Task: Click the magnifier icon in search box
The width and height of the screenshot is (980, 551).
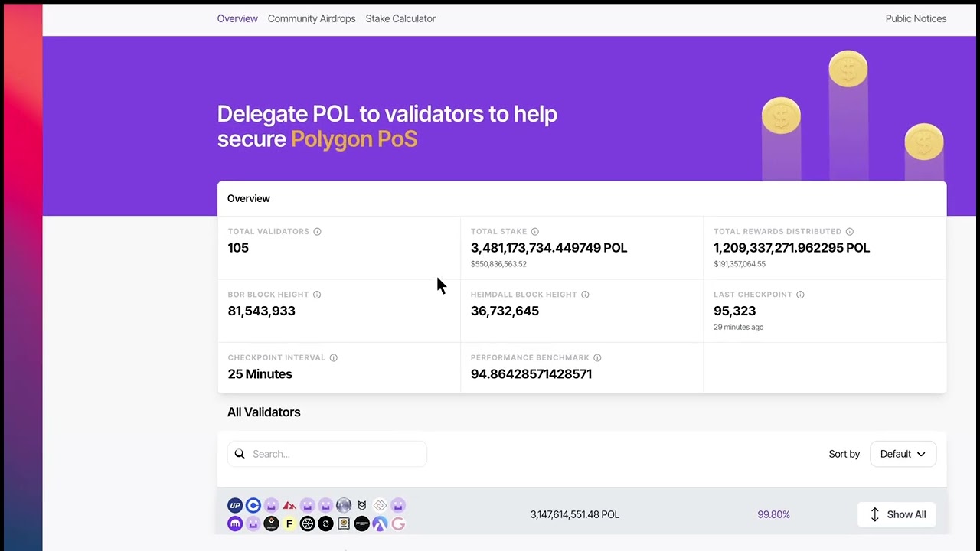Action: pos(240,454)
